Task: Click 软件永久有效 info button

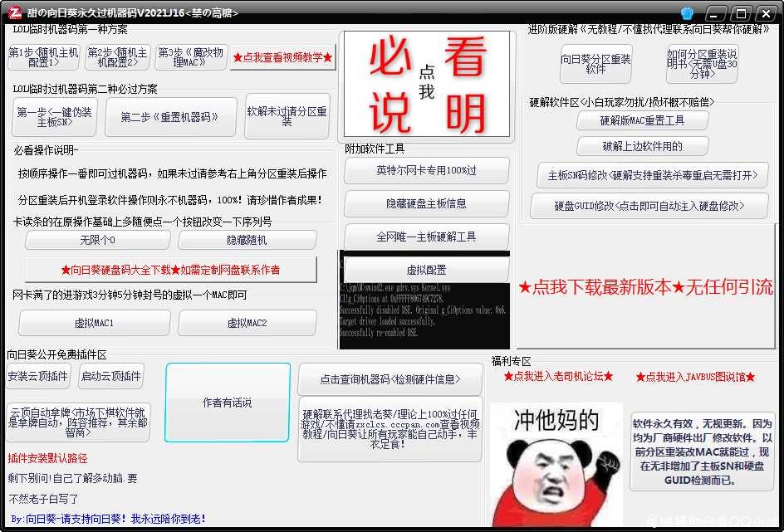Action: coord(702,451)
